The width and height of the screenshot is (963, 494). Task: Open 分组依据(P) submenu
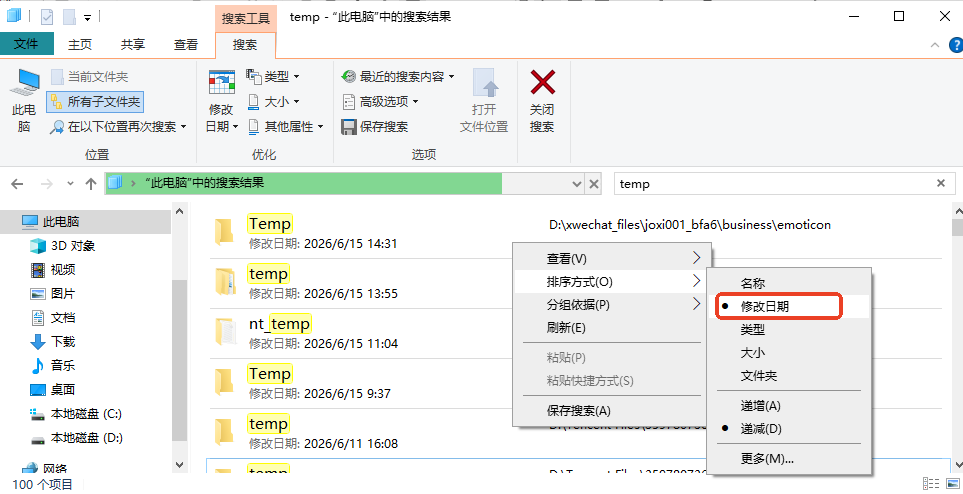[x=612, y=305]
